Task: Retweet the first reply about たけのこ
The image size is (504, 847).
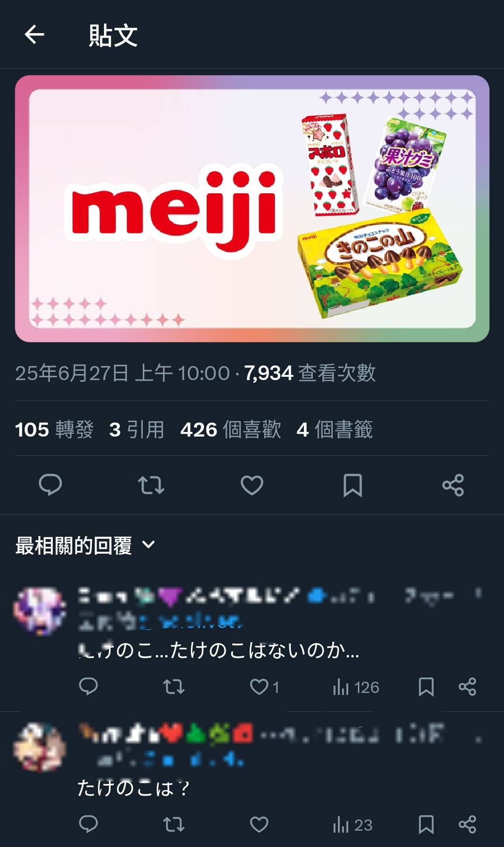Action: click(x=174, y=687)
